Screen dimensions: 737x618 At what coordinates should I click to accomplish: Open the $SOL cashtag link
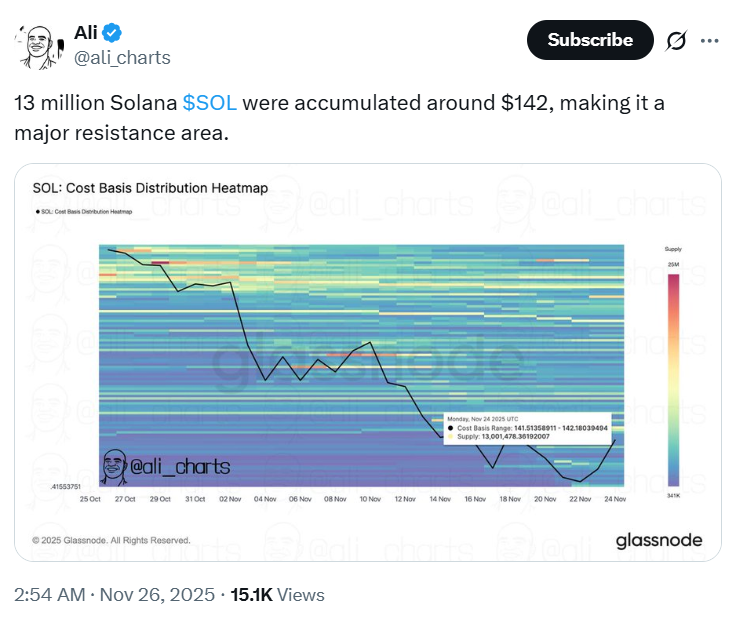coord(210,103)
